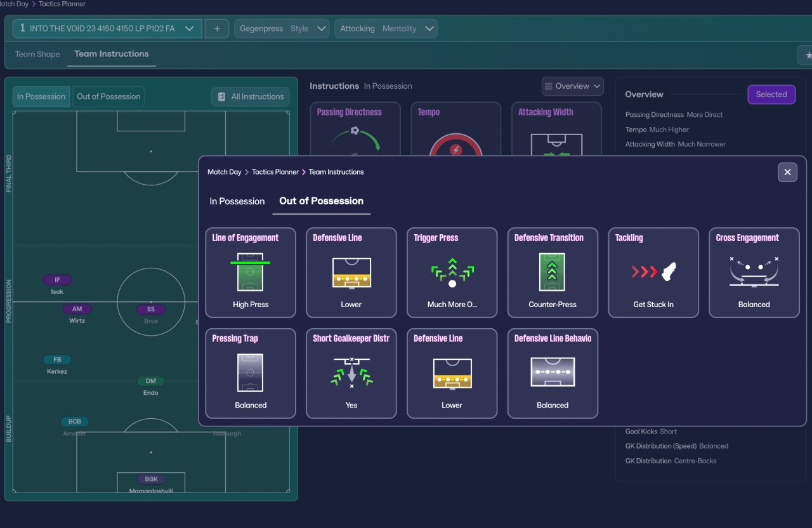The image size is (812, 528).
Task: Open Defensive Line icon beside Short Goalkeeper Distr
Action: 452,373
